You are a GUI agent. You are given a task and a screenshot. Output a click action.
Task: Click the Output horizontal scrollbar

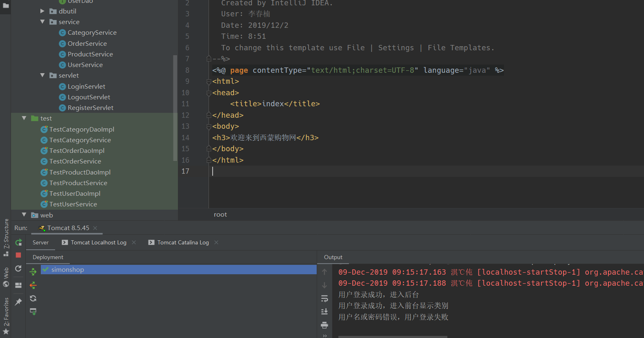(x=393, y=337)
